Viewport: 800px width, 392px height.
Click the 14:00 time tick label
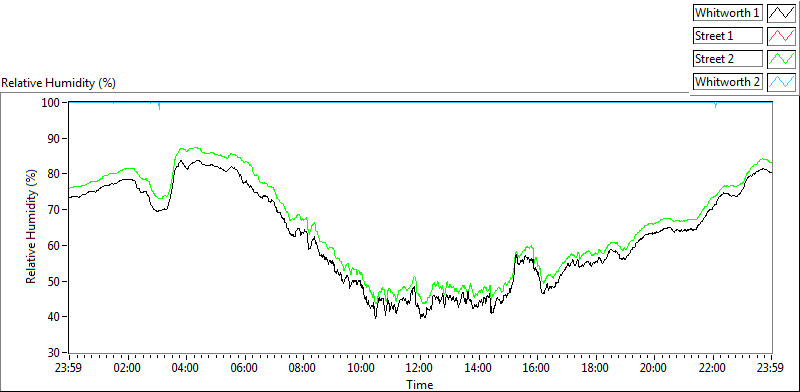pos(479,368)
